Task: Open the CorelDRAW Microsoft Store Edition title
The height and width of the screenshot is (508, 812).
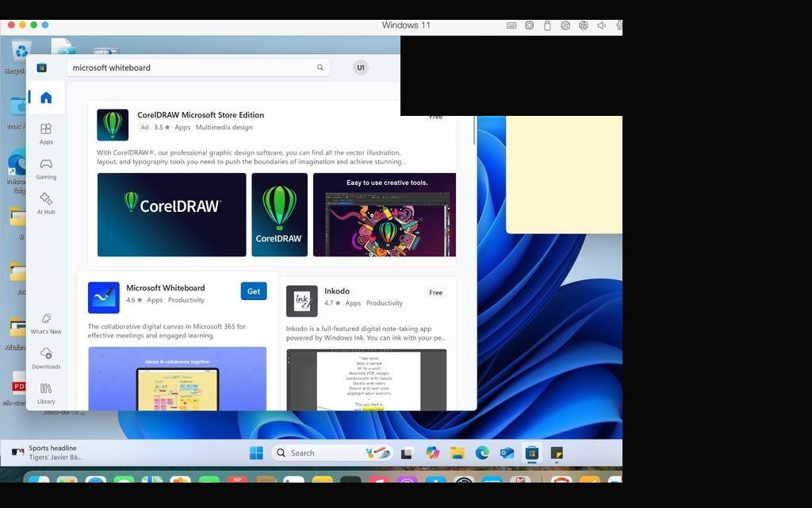Action: [x=201, y=115]
